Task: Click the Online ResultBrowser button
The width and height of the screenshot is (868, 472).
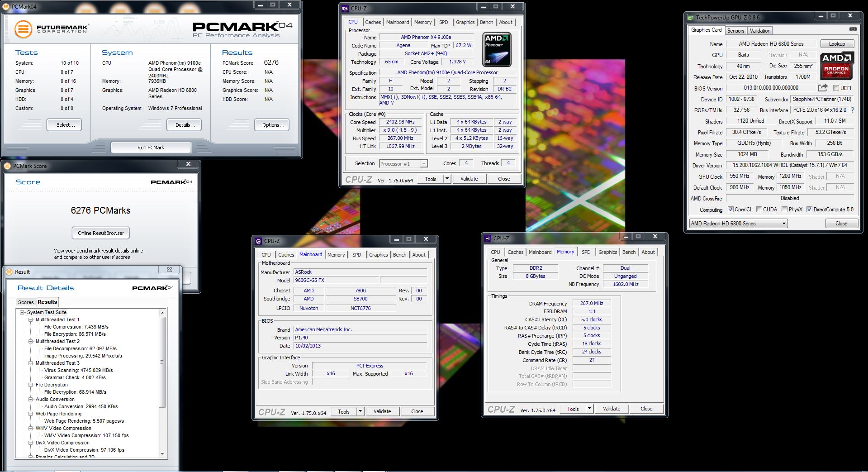Action: (101, 233)
